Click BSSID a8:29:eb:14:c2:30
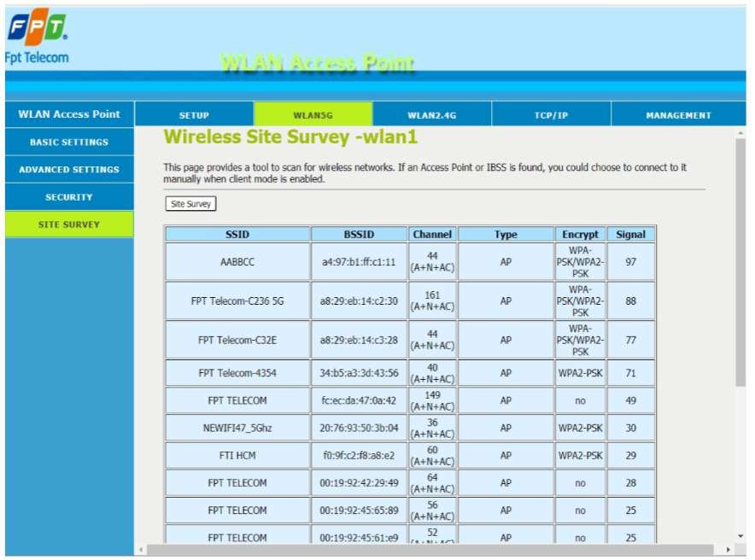The height and width of the screenshot is (560, 755). click(359, 300)
